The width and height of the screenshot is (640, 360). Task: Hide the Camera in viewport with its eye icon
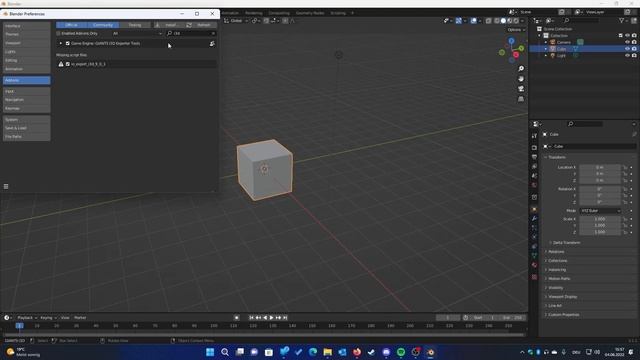(x=627, y=42)
